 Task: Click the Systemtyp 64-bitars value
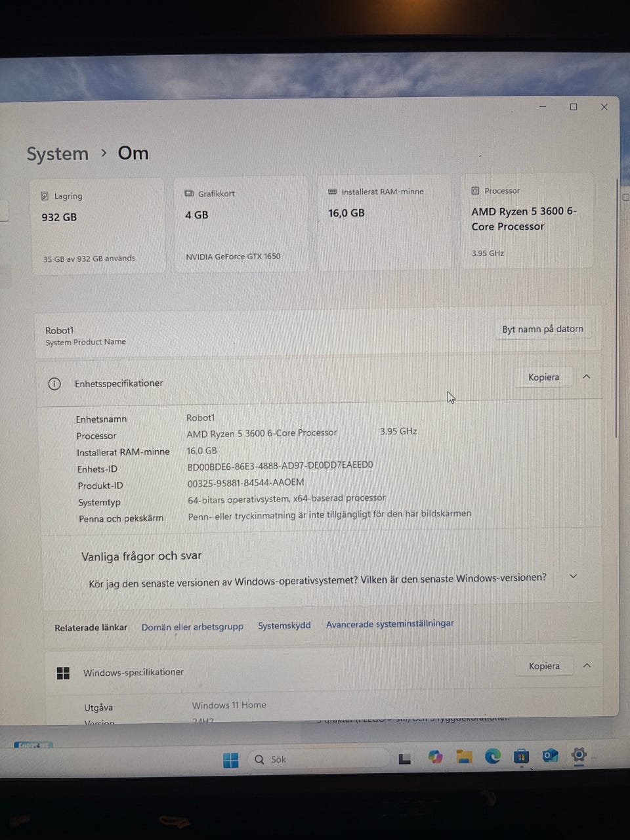(x=287, y=499)
